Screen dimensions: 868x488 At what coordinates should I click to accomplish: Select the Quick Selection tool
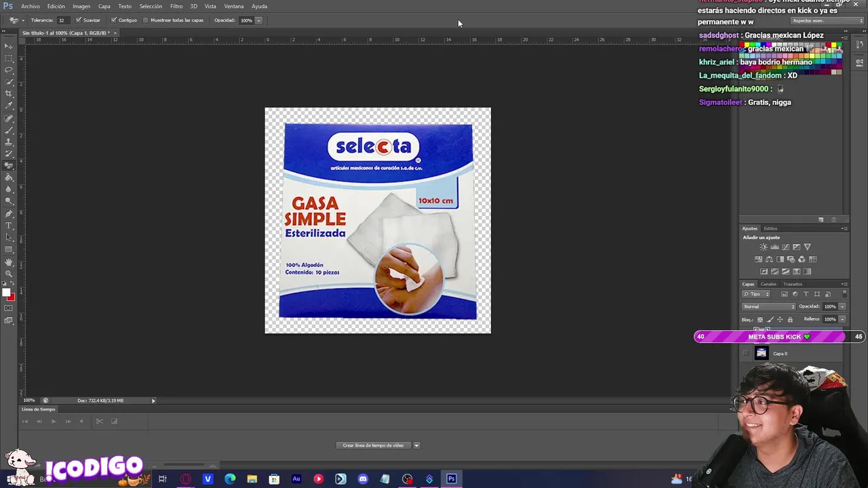(x=9, y=82)
